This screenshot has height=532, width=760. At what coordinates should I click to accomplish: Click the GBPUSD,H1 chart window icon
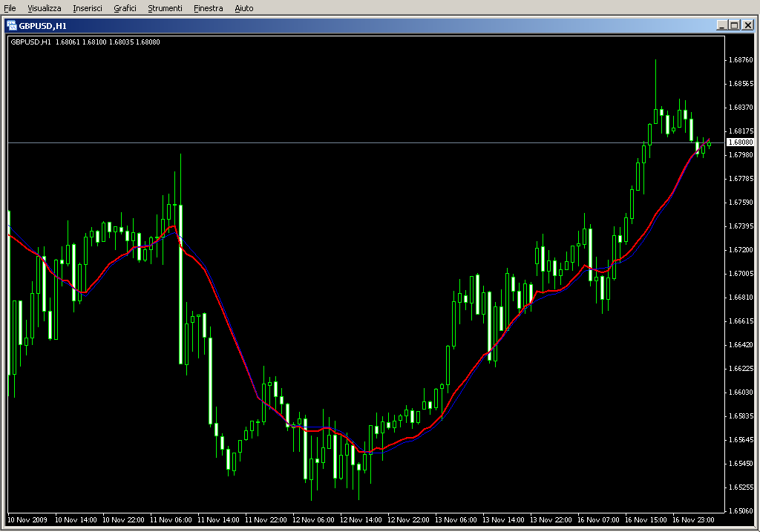point(12,26)
